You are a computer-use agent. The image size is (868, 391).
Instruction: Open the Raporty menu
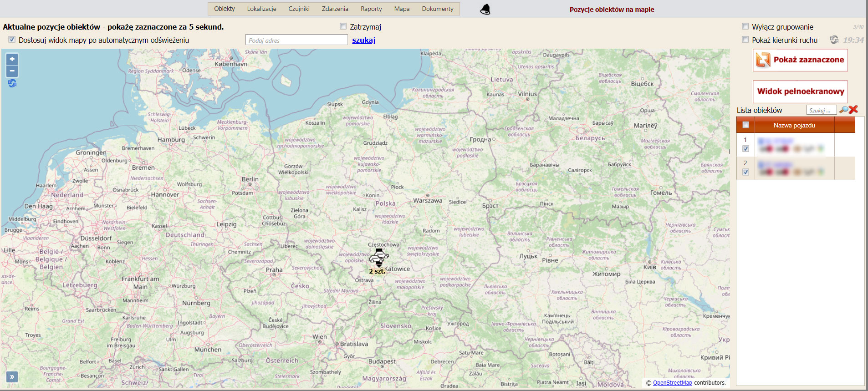(371, 9)
